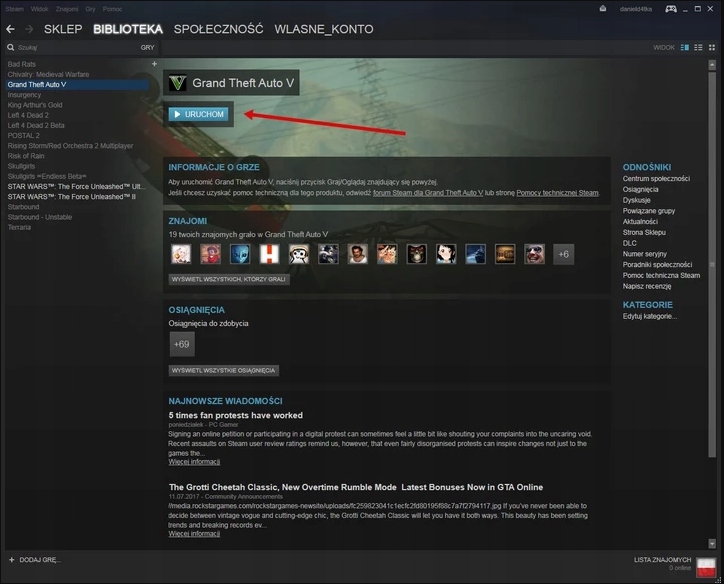This screenshot has width=724, height=584.
Task: Click the scrollbar up arrow
Action: click(712, 65)
